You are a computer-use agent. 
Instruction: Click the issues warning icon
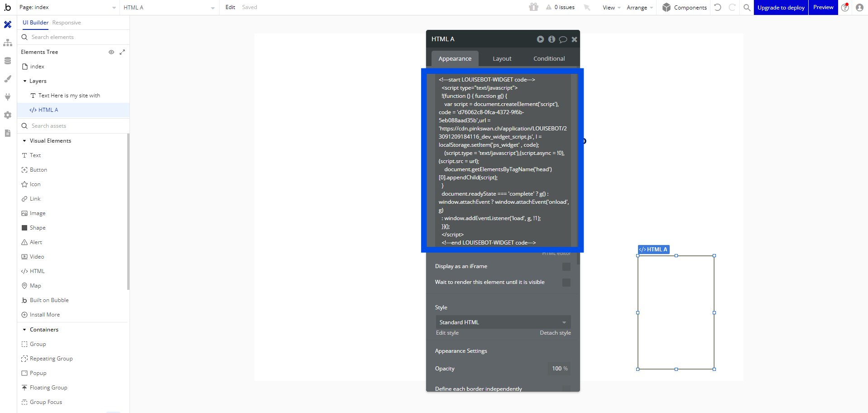pyautogui.click(x=549, y=7)
